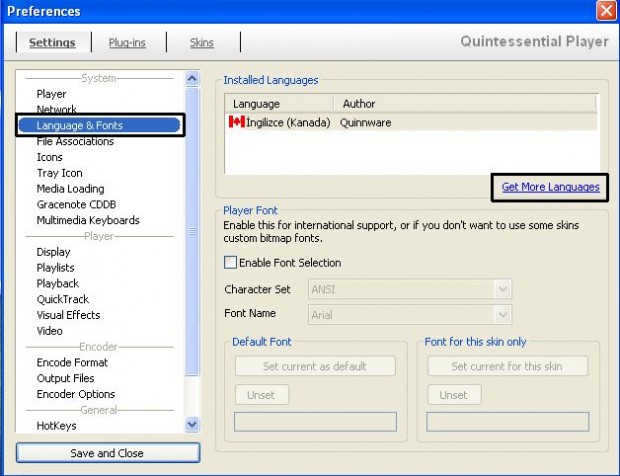
Task: Open Encoder Options settings
Action: point(76,394)
